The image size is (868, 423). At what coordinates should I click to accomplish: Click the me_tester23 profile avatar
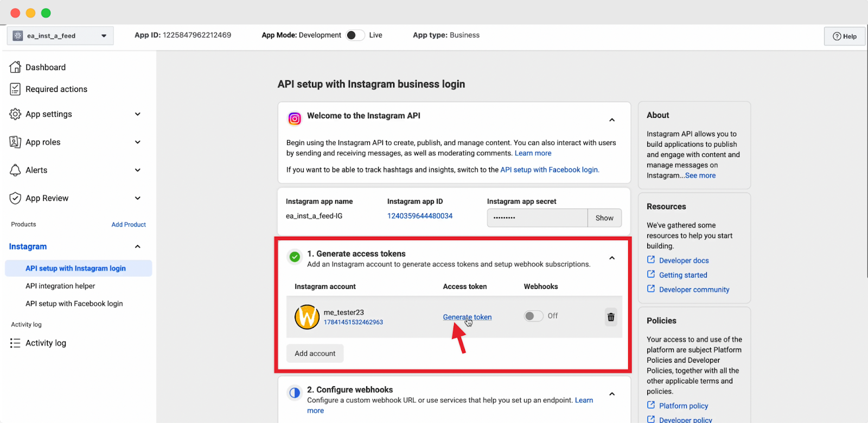pyautogui.click(x=307, y=317)
